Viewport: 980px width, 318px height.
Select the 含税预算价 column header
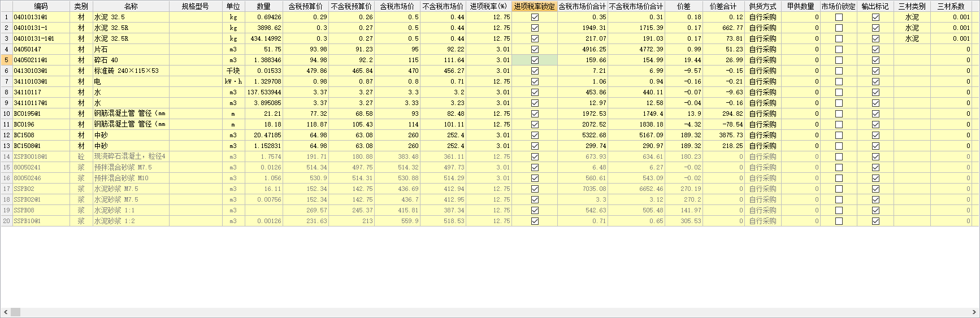306,6
